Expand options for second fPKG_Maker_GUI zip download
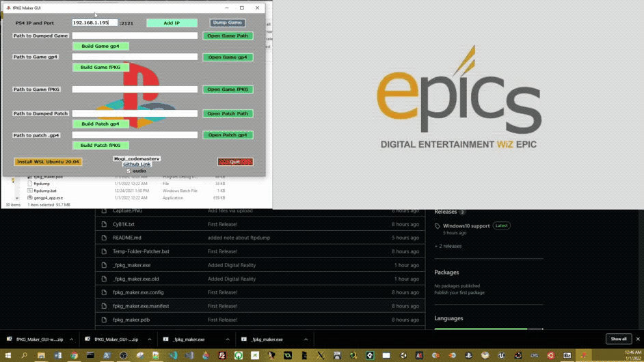Screen dimensions: 644x362 click(150, 339)
